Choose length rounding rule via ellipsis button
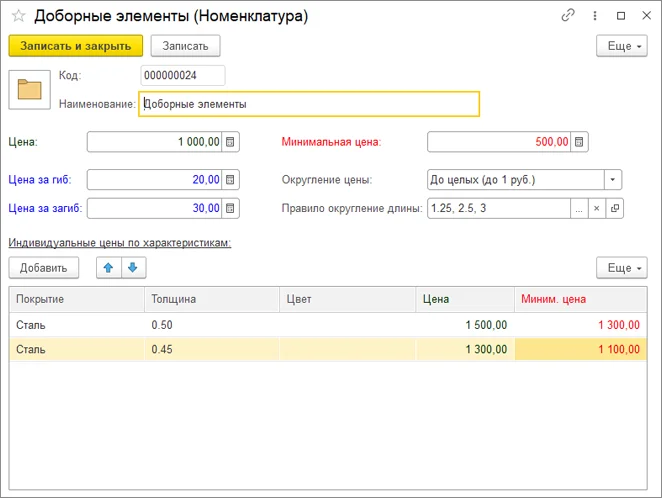 [579, 208]
